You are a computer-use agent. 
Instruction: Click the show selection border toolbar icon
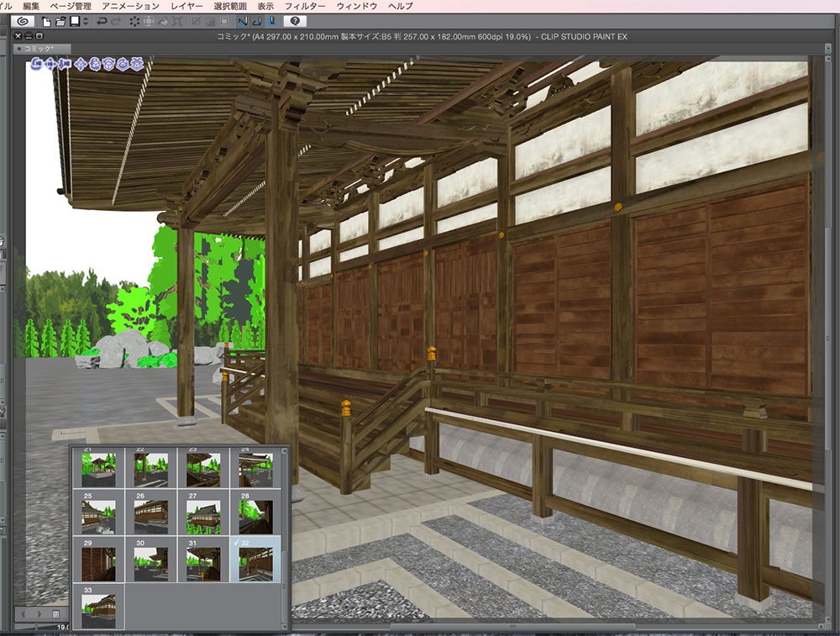[x=224, y=22]
